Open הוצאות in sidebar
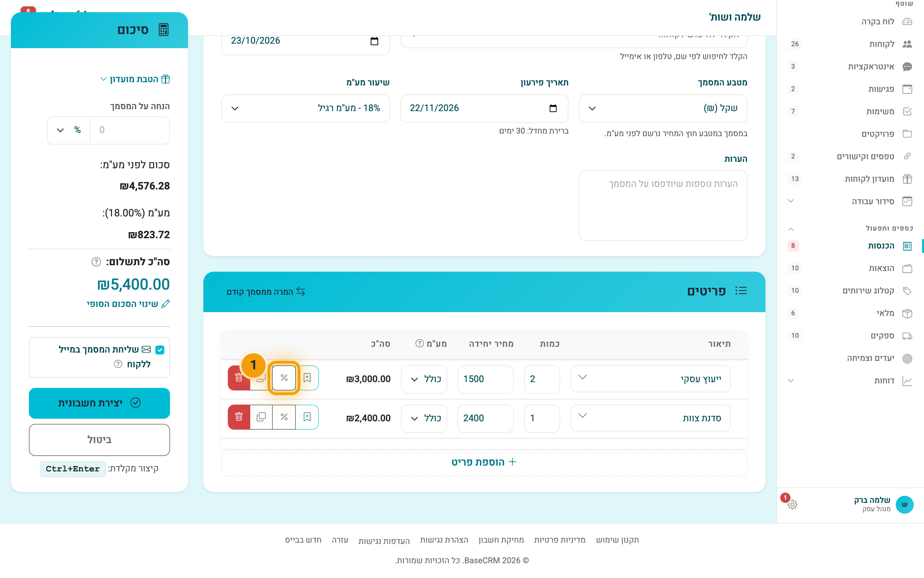The height and width of the screenshot is (578, 924). [850, 268]
